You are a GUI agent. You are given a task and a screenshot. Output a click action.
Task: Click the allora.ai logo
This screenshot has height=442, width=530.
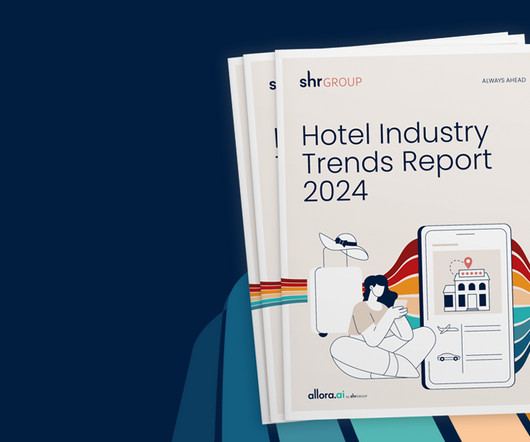(337, 395)
